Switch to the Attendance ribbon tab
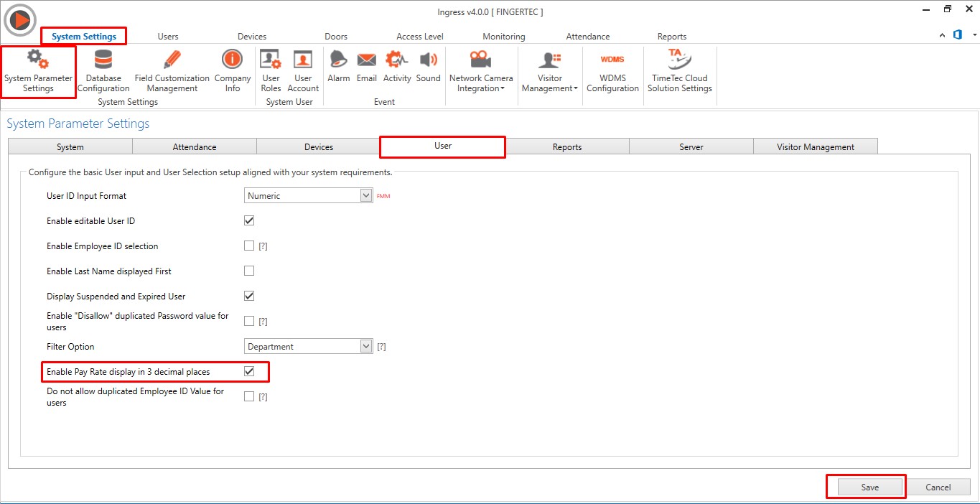Image resolution: width=980 pixels, height=504 pixels. click(x=588, y=37)
